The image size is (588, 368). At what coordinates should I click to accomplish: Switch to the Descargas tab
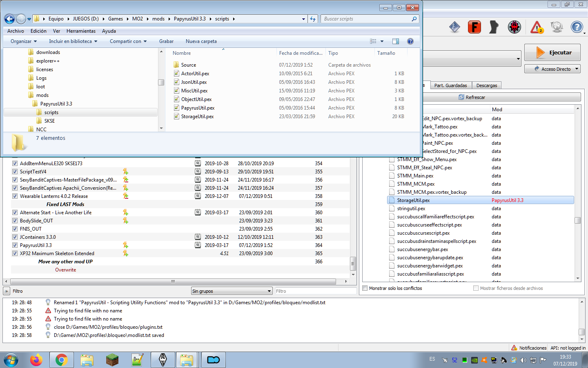[487, 85]
